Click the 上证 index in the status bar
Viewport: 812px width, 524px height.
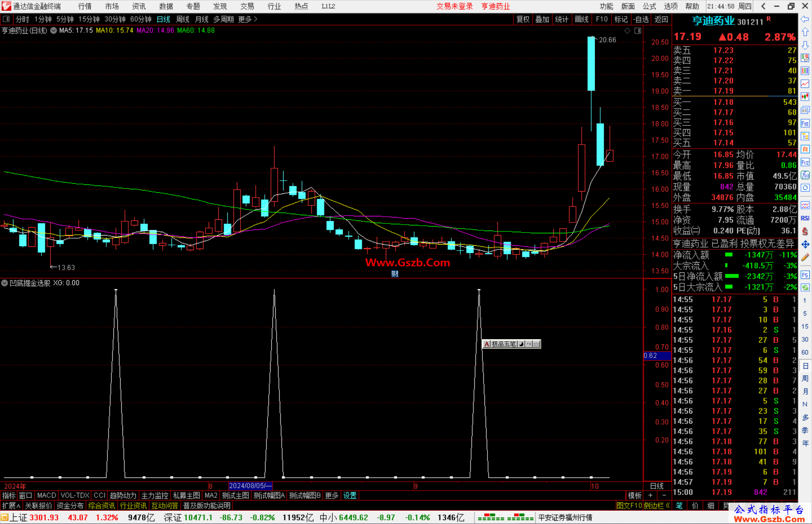pos(19,518)
